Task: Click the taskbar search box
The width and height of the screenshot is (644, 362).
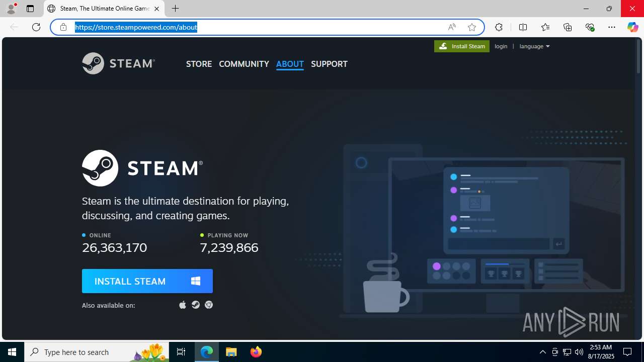Action: (97, 352)
